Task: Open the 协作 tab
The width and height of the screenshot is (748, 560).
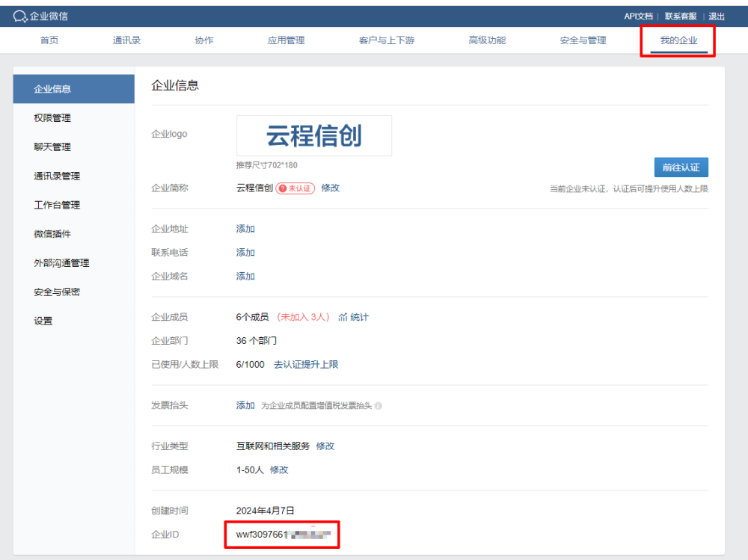Action: tap(203, 40)
